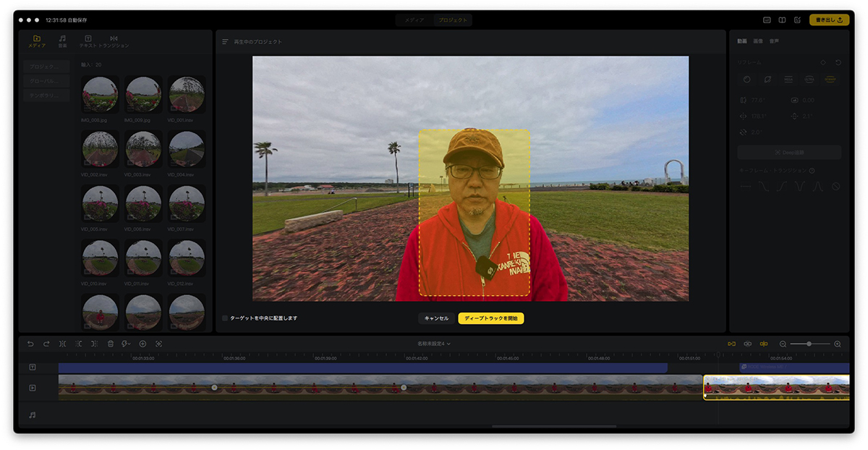
Task: Toggle the first yellow snapping icon above timeline
Action: coord(732,344)
